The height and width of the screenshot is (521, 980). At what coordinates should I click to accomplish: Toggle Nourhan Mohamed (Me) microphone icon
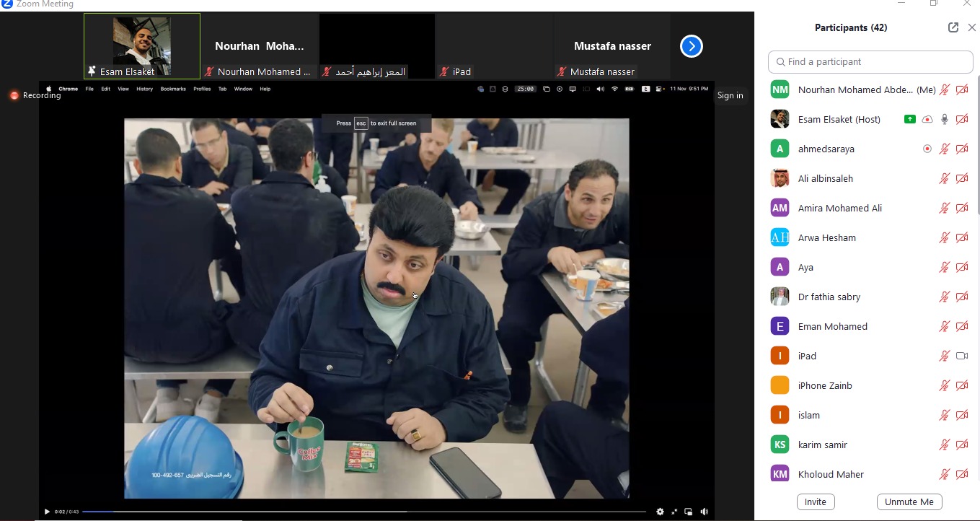(x=944, y=89)
